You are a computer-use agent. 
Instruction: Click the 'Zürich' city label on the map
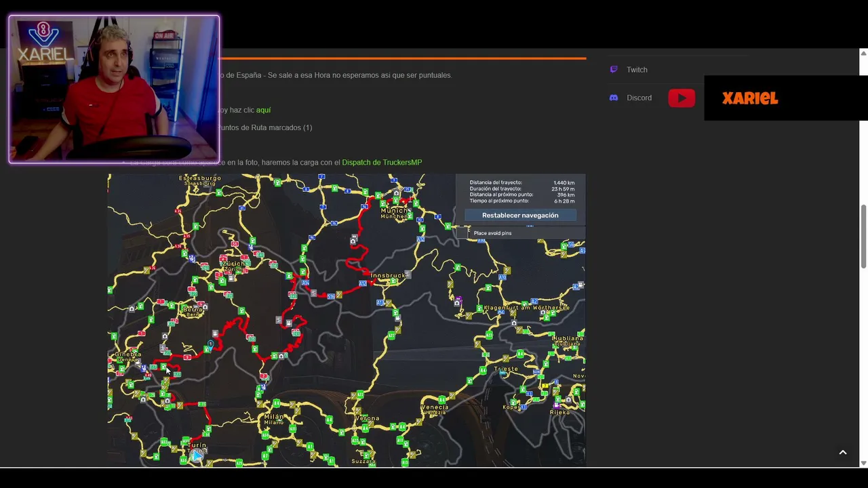coord(235,264)
